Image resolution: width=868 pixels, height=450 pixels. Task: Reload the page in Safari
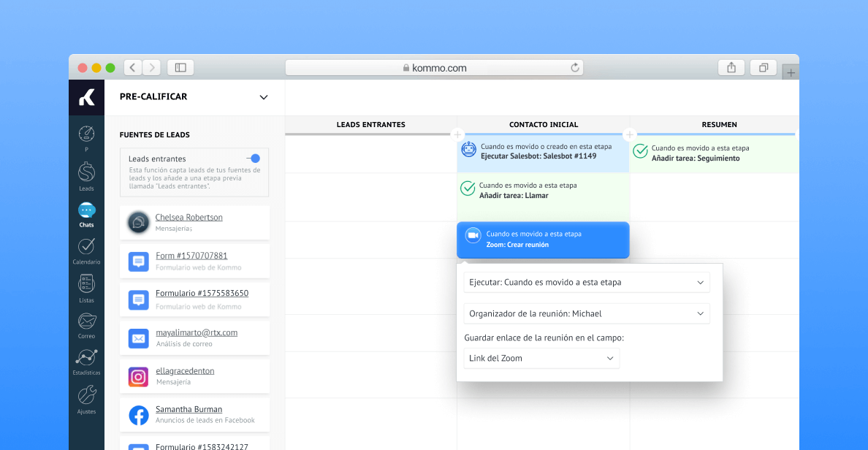(575, 68)
